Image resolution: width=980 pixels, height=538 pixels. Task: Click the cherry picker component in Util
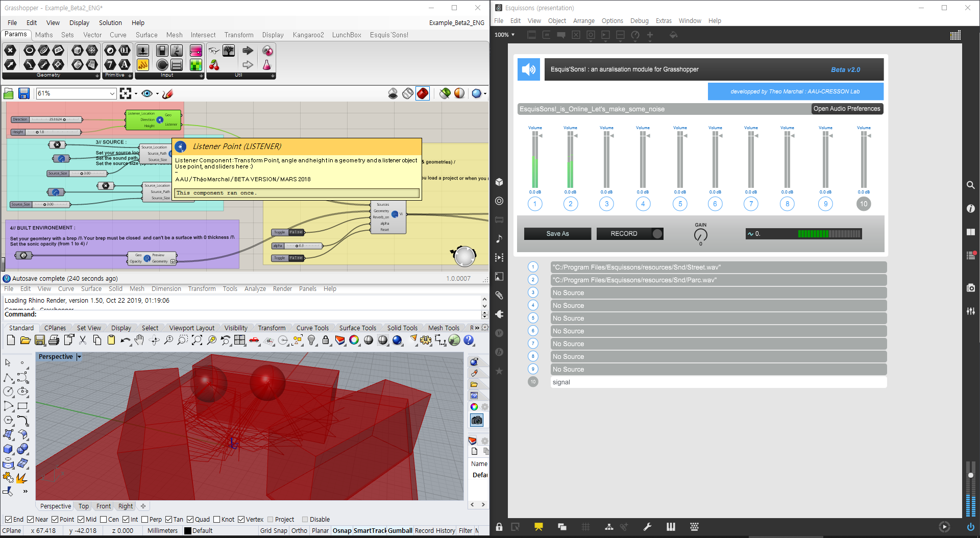[x=214, y=65]
